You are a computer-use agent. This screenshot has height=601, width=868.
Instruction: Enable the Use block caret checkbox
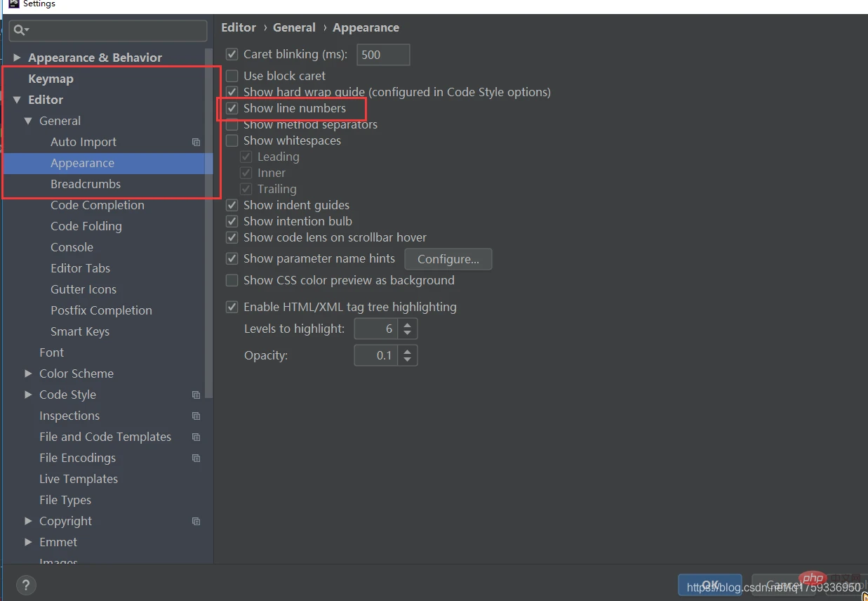coord(232,76)
